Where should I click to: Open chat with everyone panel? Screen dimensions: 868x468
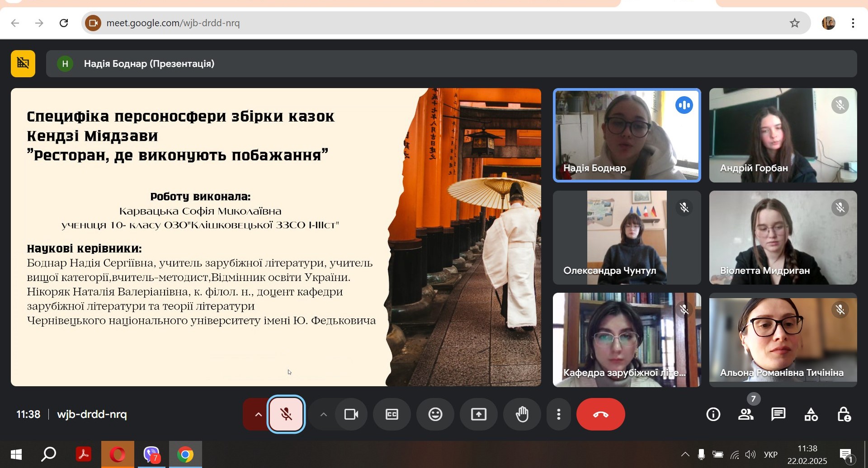(x=778, y=414)
